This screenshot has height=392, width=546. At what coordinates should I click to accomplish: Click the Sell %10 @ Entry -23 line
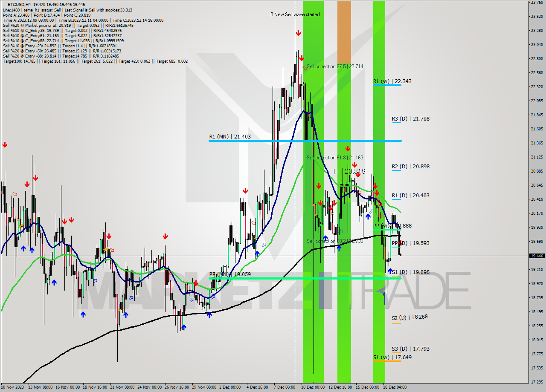[60, 46]
